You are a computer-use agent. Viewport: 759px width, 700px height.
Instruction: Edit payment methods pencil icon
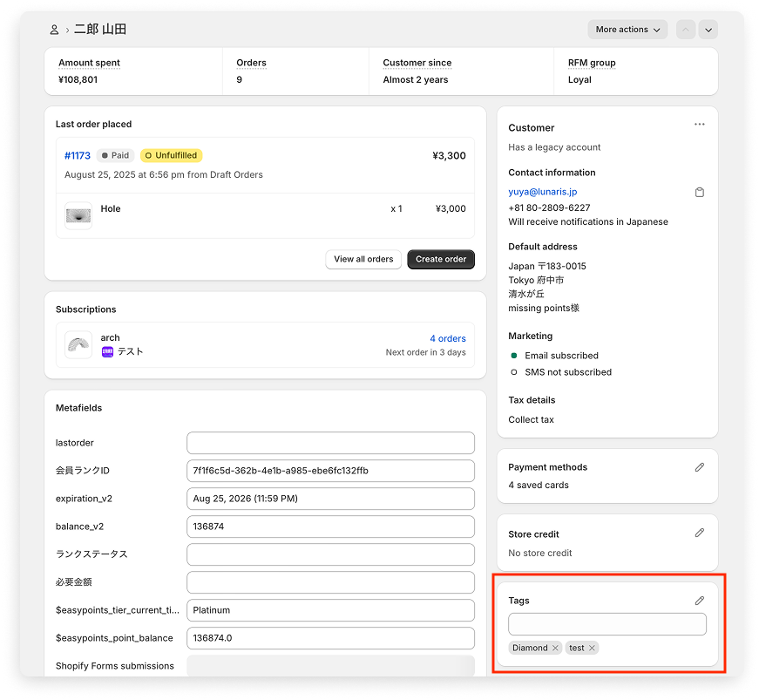tap(699, 467)
